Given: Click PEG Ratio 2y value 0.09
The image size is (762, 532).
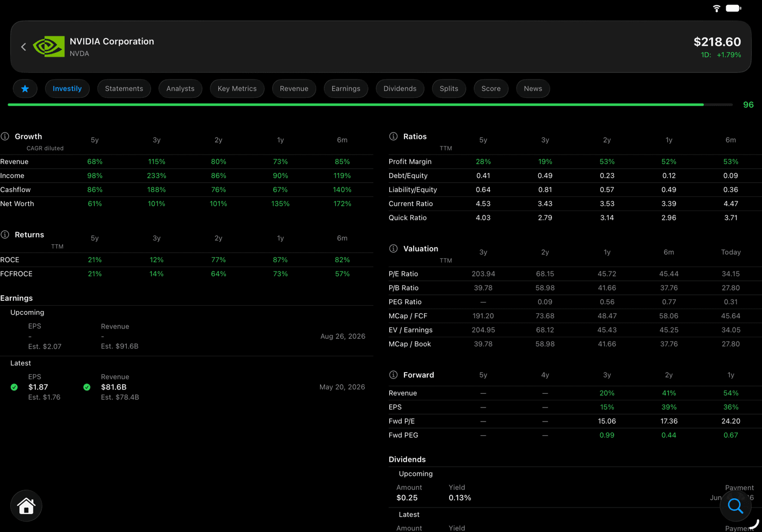Looking at the screenshot, I should pyautogui.click(x=545, y=302).
